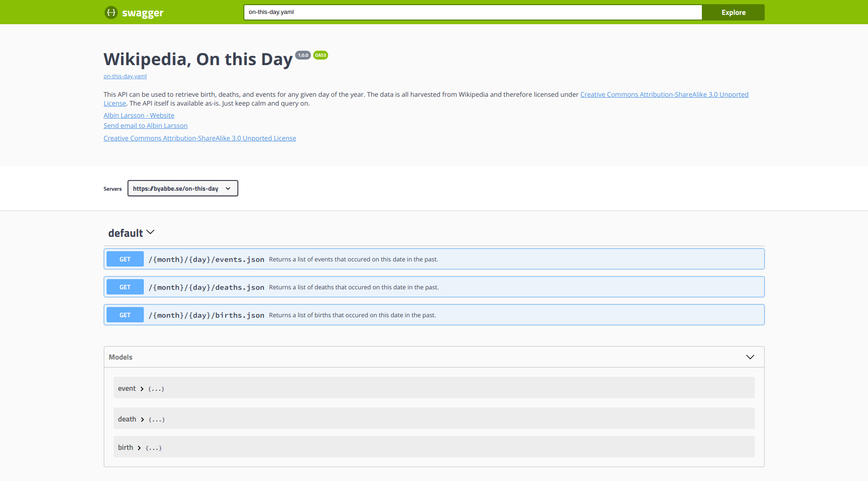Open the on-this-day.yaml link under title
This screenshot has width=868, height=481.
(x=125, y=76)
